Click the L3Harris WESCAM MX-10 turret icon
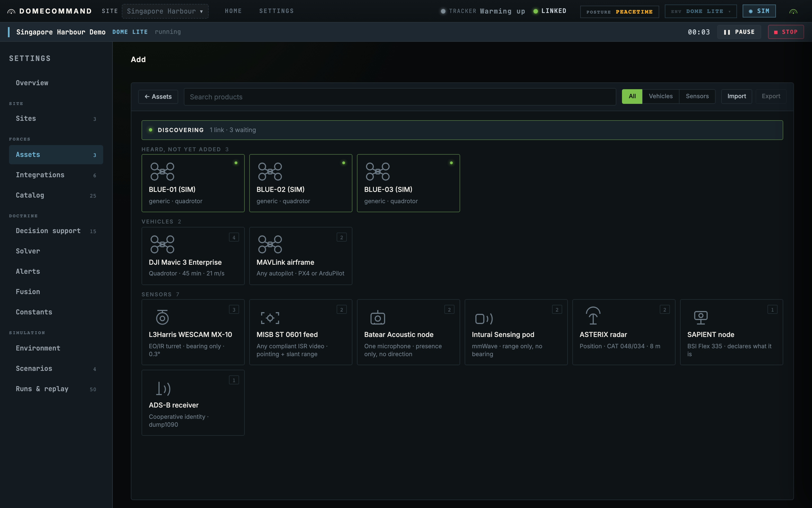Screen dimensions: 812x508 point(162,317)
